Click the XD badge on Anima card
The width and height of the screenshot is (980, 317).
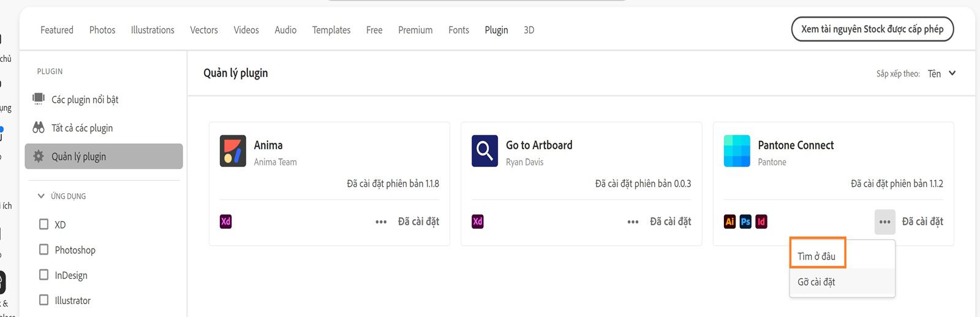[x=225, y=222]
